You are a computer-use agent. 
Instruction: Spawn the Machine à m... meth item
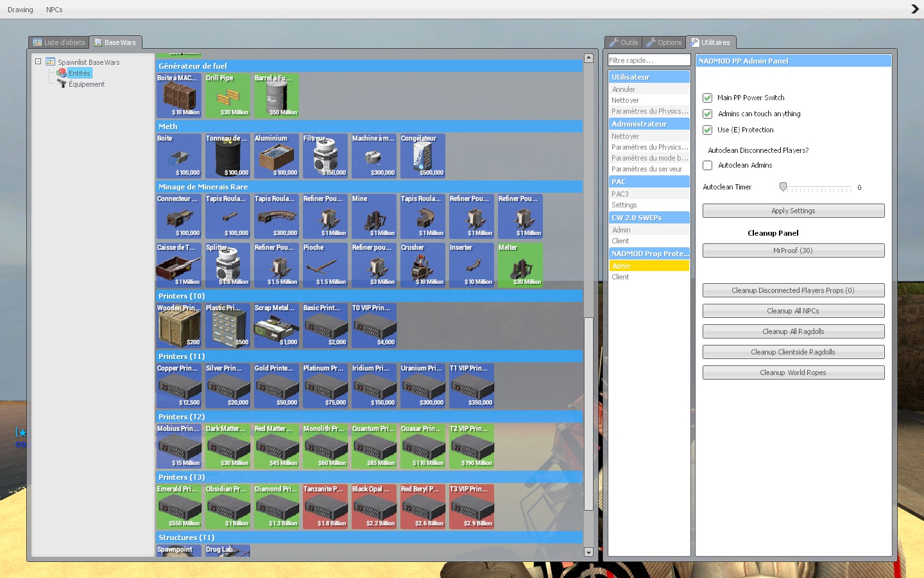click(x=374, y=156)
